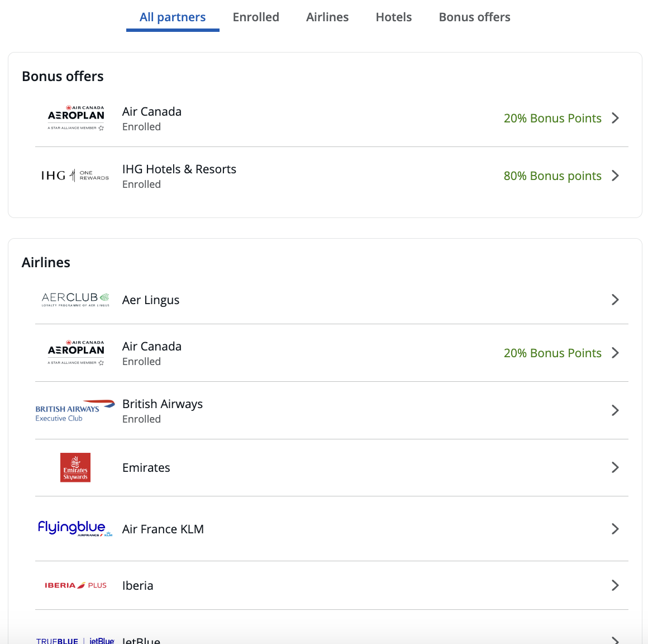The image size is (648, 644).
Task: Open Aer Lingus partner
Action: (x=331, y=300)
